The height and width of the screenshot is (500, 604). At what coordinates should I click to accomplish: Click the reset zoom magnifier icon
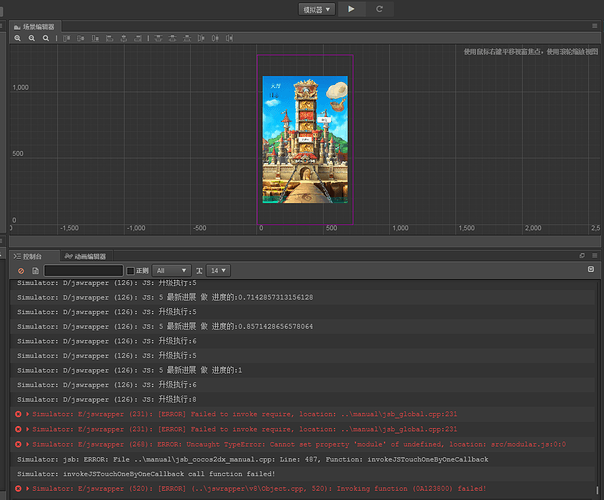(46, 38)
